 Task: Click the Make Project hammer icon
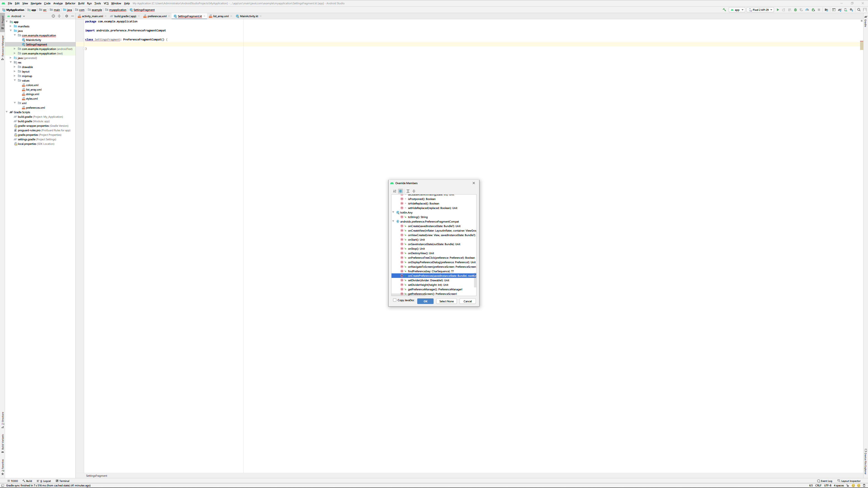pos(724,10)
